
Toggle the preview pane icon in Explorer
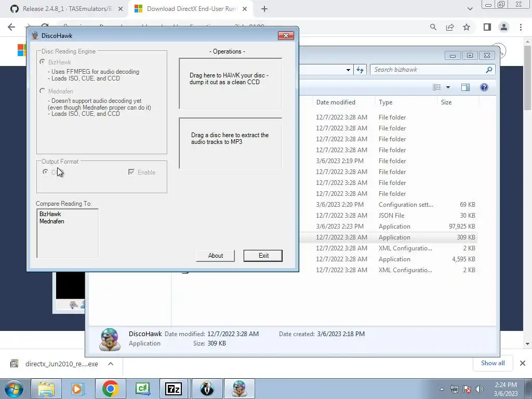[465, 87]
